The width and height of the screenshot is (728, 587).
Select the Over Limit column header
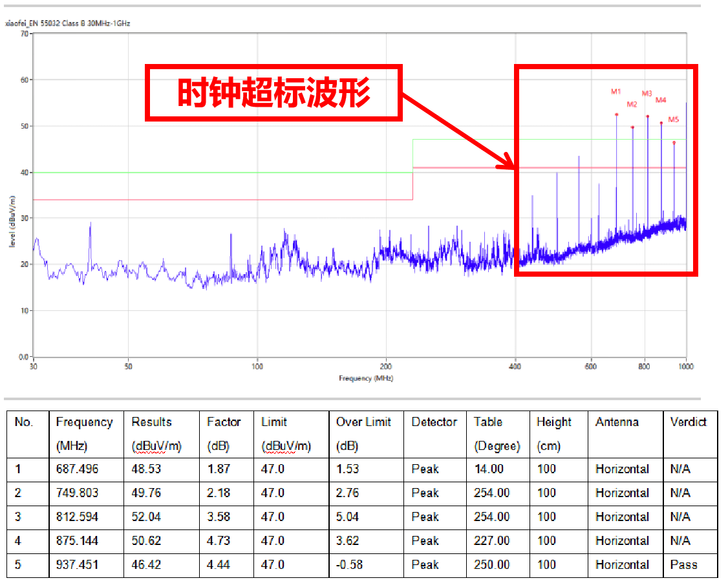click(363, 433)
